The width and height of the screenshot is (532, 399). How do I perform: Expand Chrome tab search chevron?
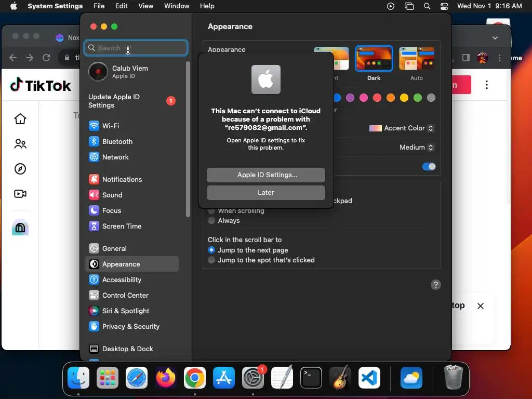(x=495, y=37)
